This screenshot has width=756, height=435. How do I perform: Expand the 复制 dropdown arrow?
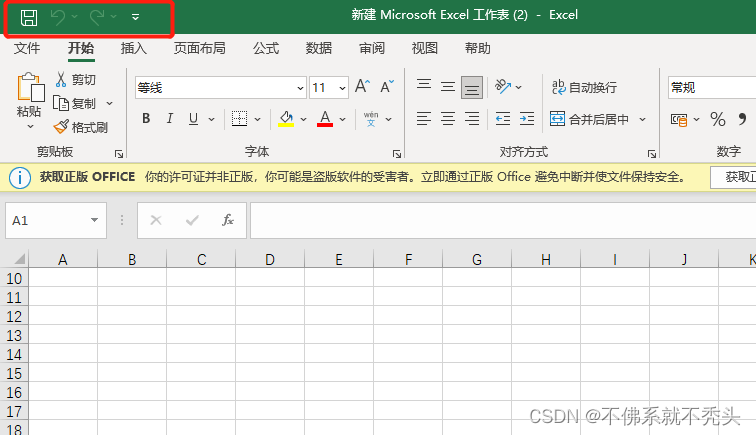coord(109,104)
